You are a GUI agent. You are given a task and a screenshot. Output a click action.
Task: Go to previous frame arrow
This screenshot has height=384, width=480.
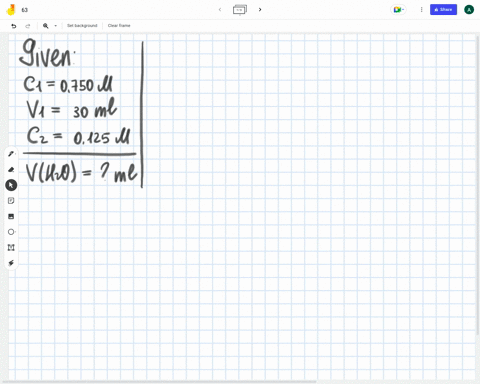click(220, 10)
